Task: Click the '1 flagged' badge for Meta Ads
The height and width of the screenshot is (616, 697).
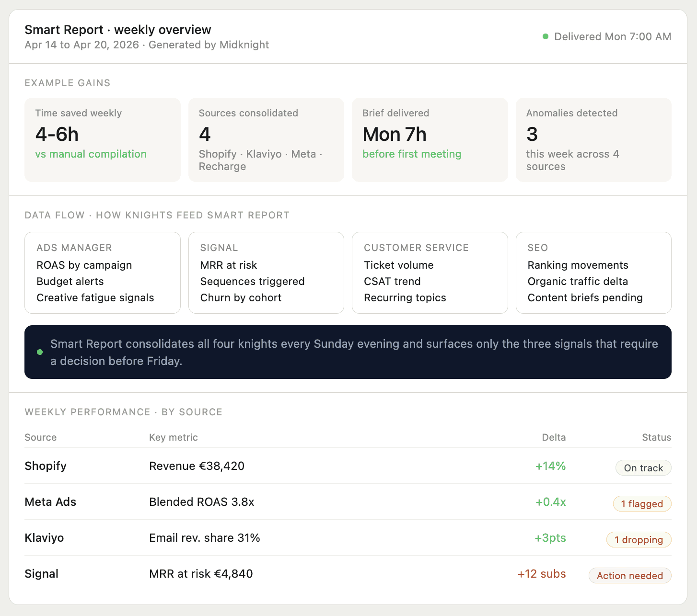Action: (x=642, y=503)
